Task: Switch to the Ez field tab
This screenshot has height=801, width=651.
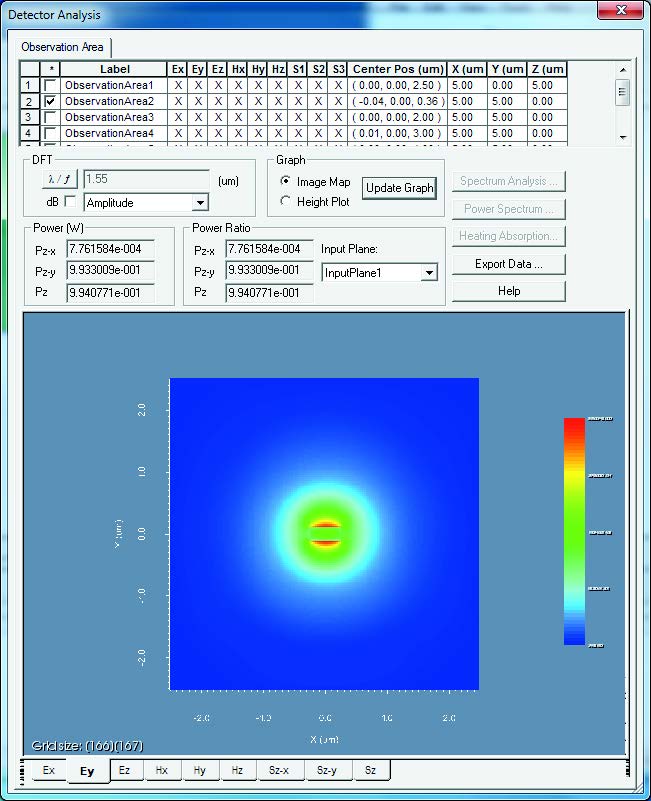Action: [124, 770]
